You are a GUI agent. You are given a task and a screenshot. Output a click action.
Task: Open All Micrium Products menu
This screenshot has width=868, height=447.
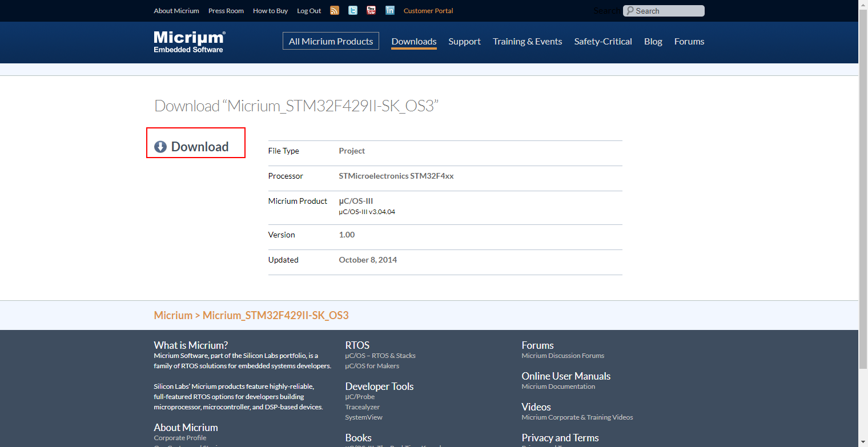[x=331, y=41]
